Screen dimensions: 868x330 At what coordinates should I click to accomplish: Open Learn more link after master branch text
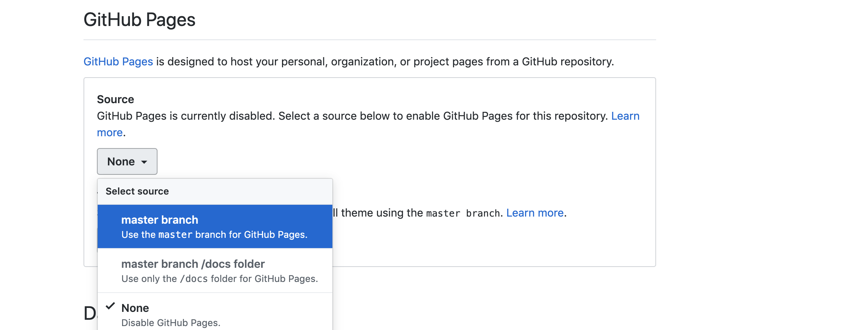coord(535,213)
